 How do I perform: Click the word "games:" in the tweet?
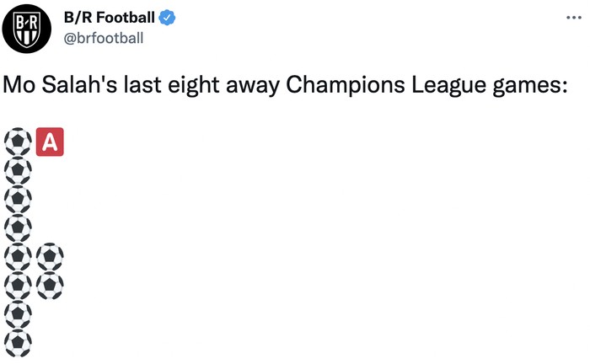click(x=524, y=86)
